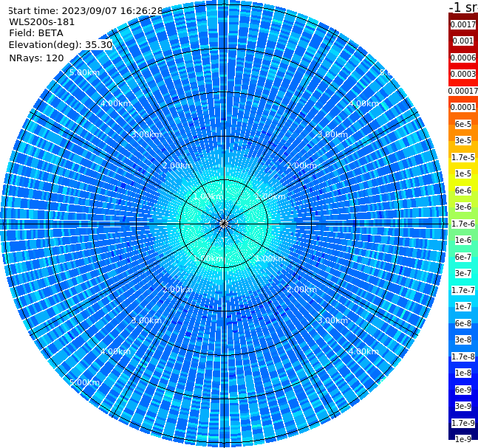Select the 3e-6 colorbar value
Screen dimensions: 478x448
463,207
